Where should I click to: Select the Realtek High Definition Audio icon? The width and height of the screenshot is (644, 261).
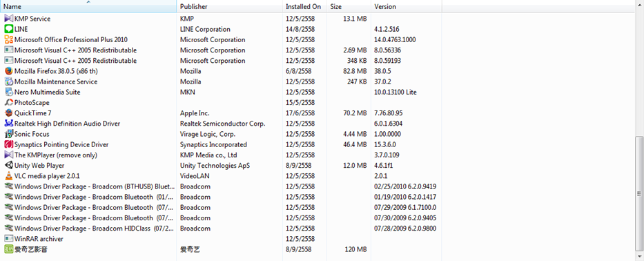[x=8, y=124]
